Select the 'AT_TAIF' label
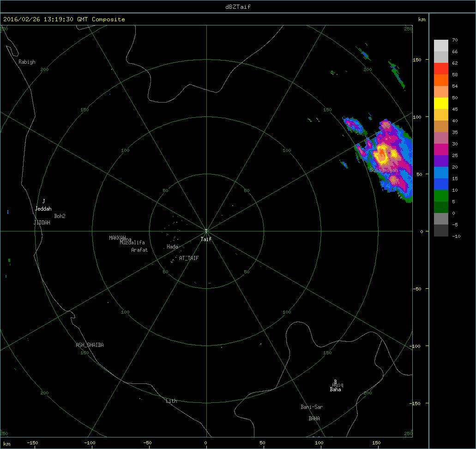The width and height of the screenshot is (476, 449). [189, 258]
